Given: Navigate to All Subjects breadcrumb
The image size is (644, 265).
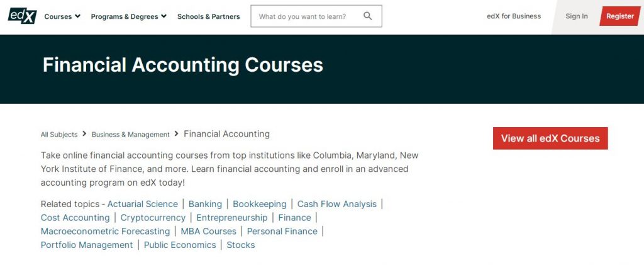Looking at the screenshot, I should pyautogui.click(x=59, y=134).
